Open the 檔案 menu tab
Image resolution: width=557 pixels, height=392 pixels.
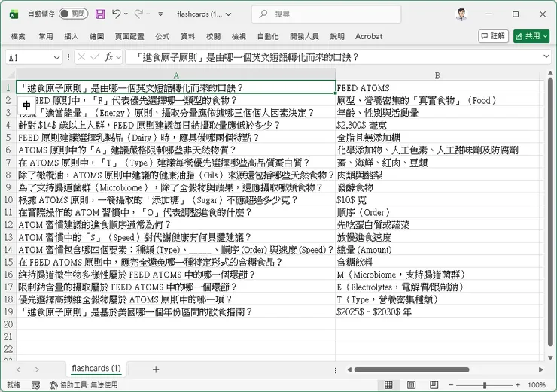[18, 36]
